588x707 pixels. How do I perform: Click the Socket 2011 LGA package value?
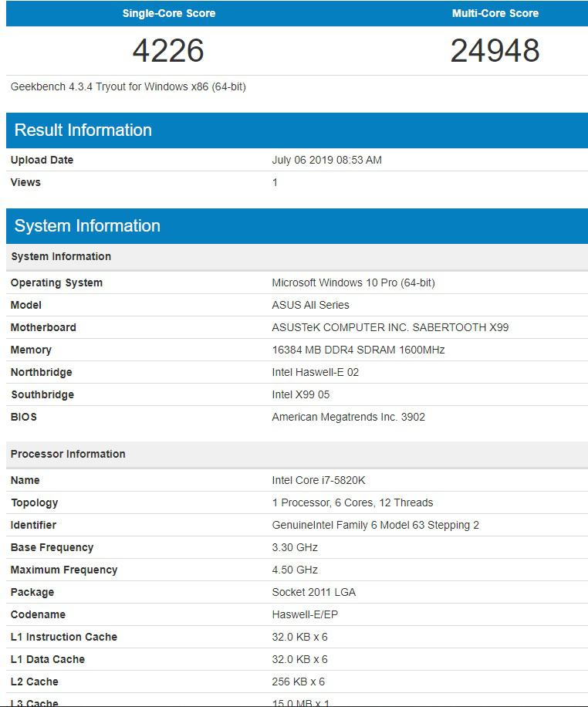point(313,592)
